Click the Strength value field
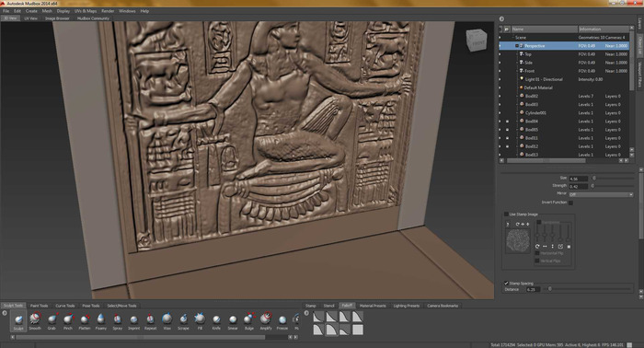The width and height of the screenshot is (644, 348). (x=579, y=187)
